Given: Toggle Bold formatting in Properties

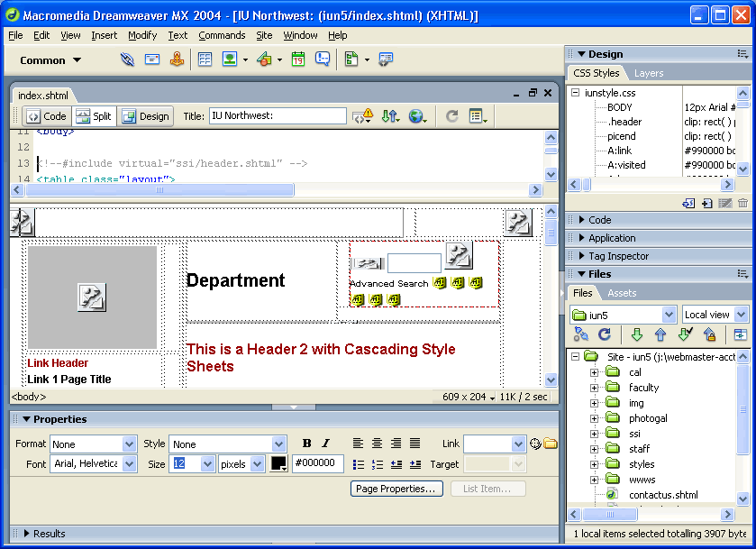Looking at the screenshot, I should (x=307, y=444).
